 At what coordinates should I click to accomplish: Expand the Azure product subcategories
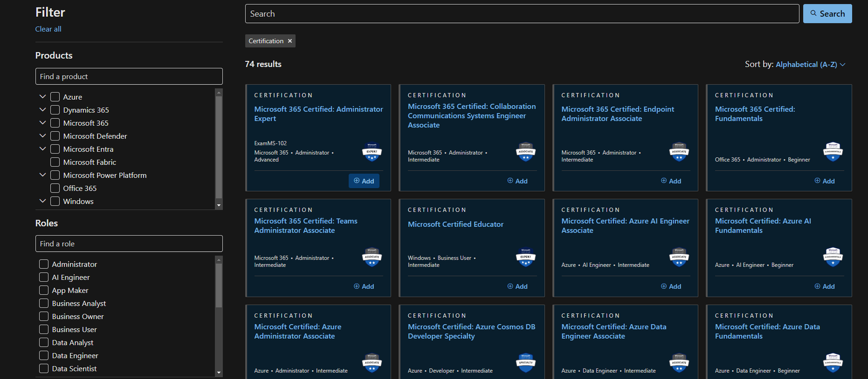(x=42, y=97)
